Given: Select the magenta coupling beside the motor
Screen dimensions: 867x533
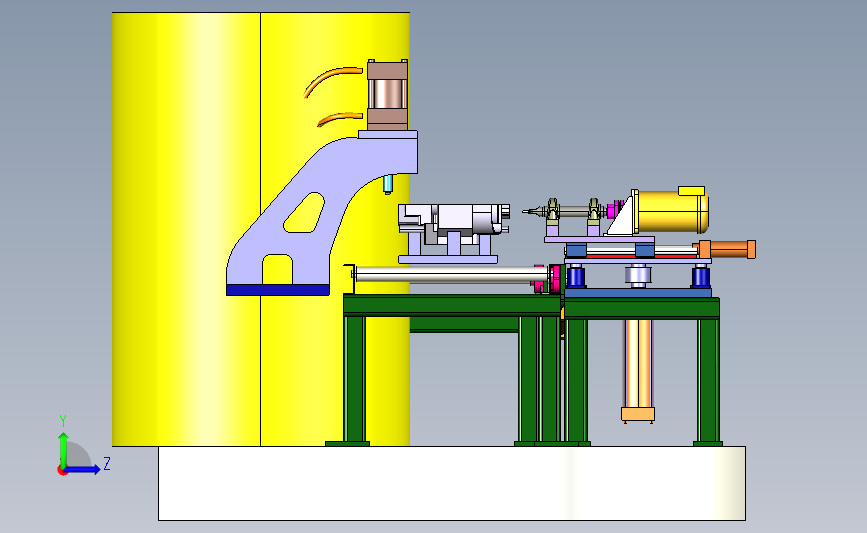Looking at the screenshot, I should coord(613,211).
